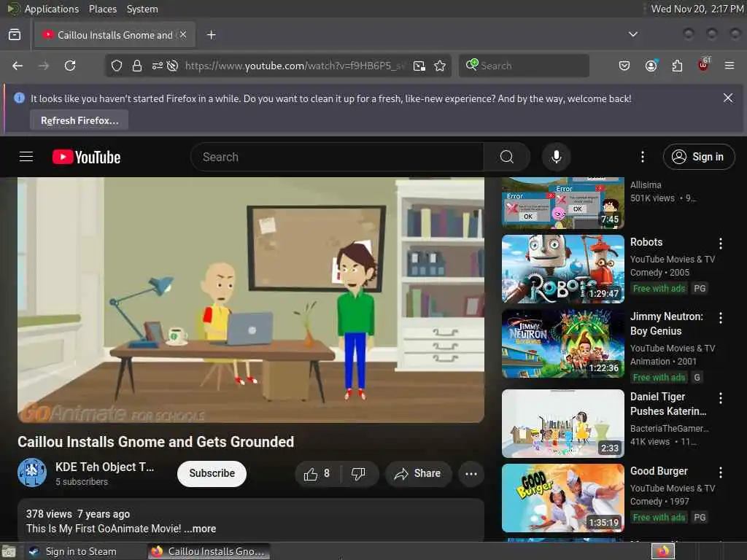Open the Good Burger movie thumbnail

(562, 497)
